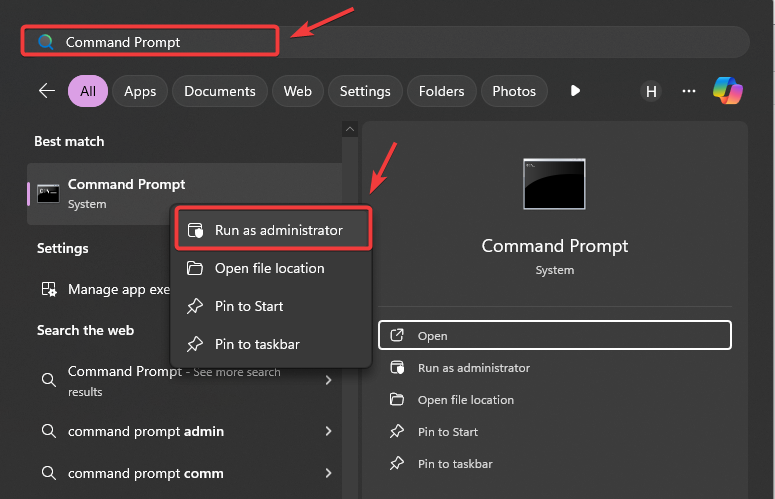Switch to the Apps filter tab
Image resolution: width=775 pixels, height=499 pixels.
pyautogui.click(x=140, y=91)
